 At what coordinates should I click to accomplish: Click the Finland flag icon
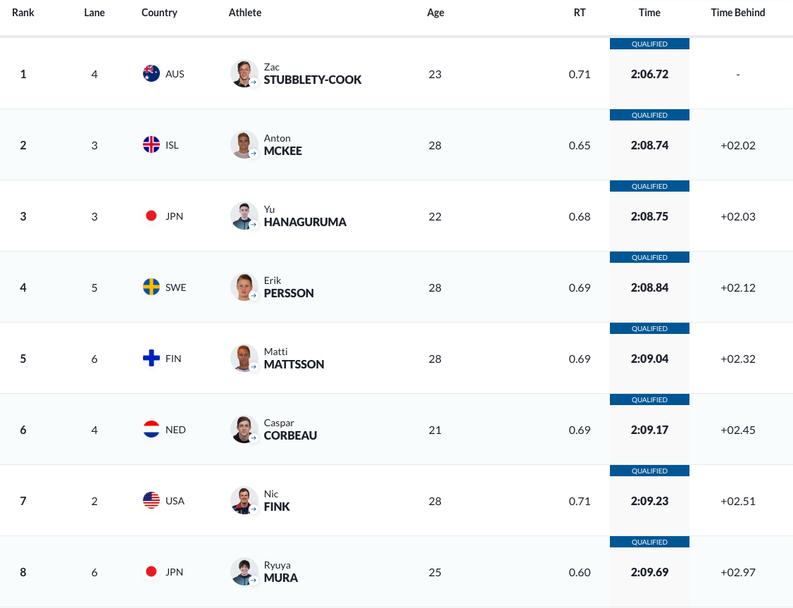151,358
